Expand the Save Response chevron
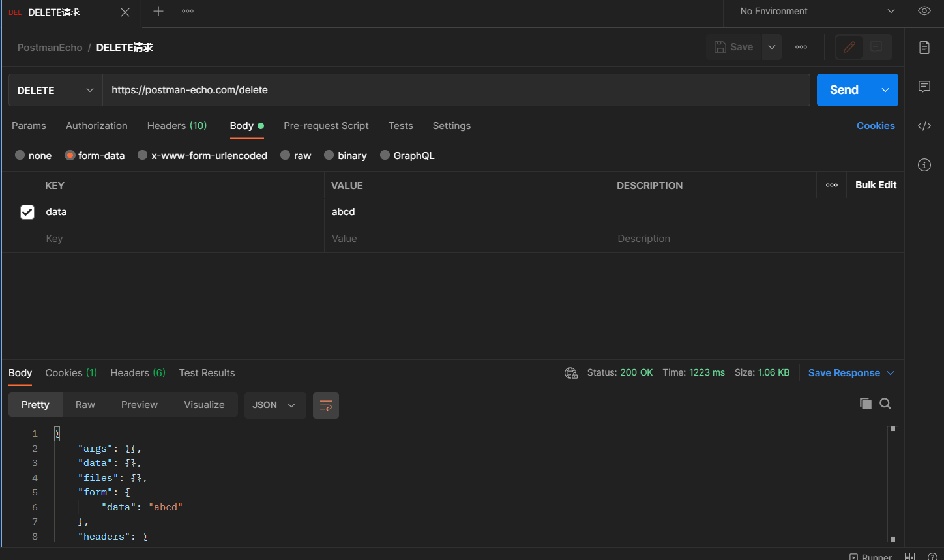Screen dimensions: 944x560 pyautogui.click(x=891, y=373)
